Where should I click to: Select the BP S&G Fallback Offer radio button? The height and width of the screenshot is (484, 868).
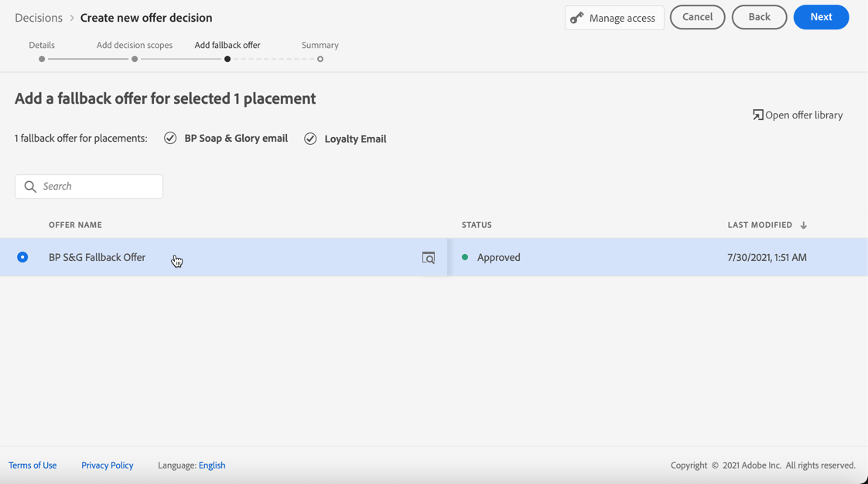click(22, 257)
